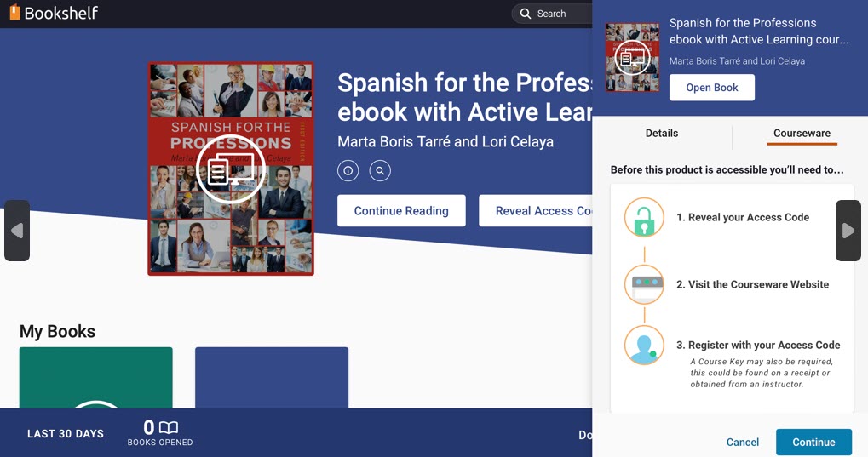
Task: Select the Courseware tab
Action: [802, 134]
